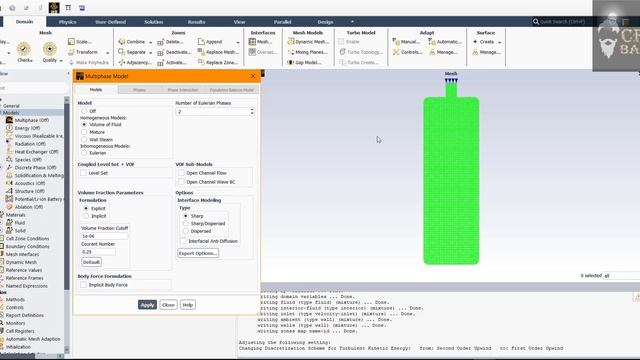Select the Eulerian inhomogeneous model
Image resolution: width=640 pixels, height=360 pixels.
point(84,153)
